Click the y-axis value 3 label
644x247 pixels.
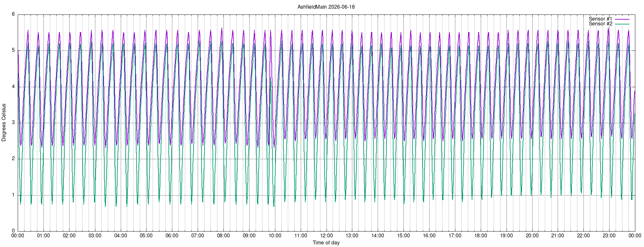(x=13, y=123)
